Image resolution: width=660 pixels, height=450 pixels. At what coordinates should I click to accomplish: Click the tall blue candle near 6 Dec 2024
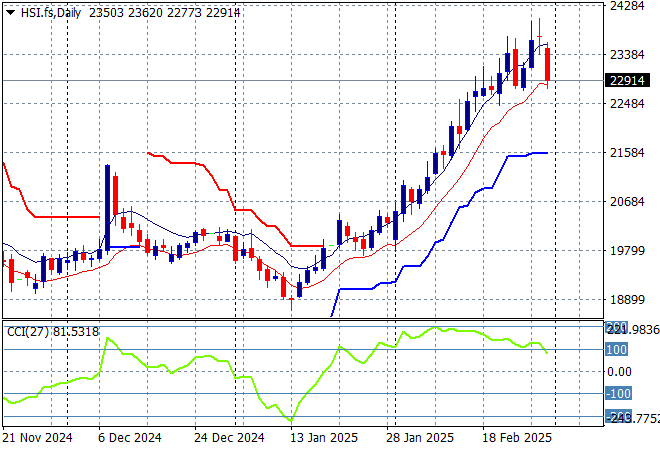tap(107, 205)
